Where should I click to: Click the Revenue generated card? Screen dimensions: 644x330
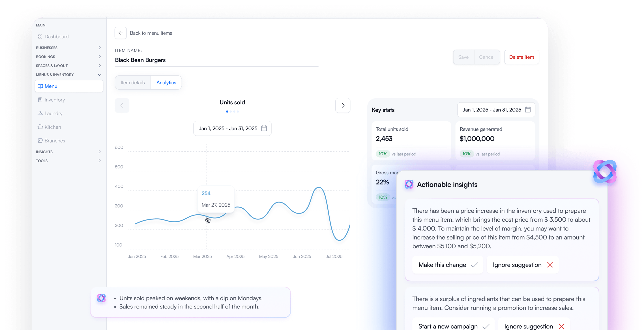(x=495, y=141)
